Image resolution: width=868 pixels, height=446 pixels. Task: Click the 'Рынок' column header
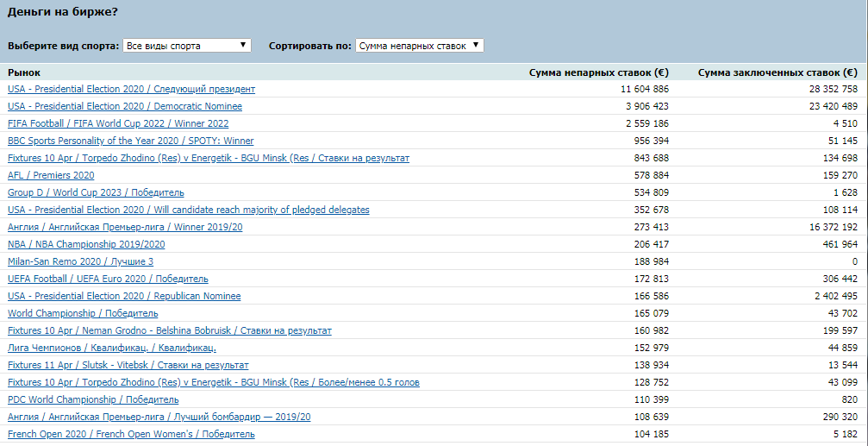click(x=24, y=72)
